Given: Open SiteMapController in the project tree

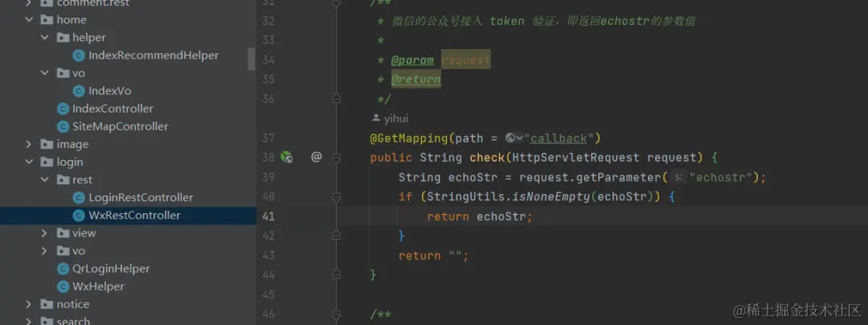Looking at the screenshot, I should pos(120,126).
